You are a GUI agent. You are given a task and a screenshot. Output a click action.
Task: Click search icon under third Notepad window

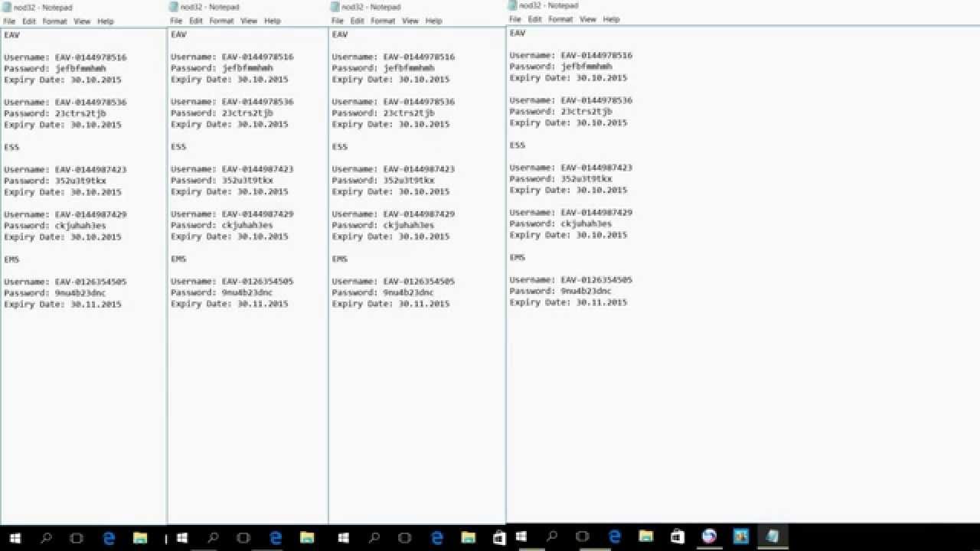374,538
